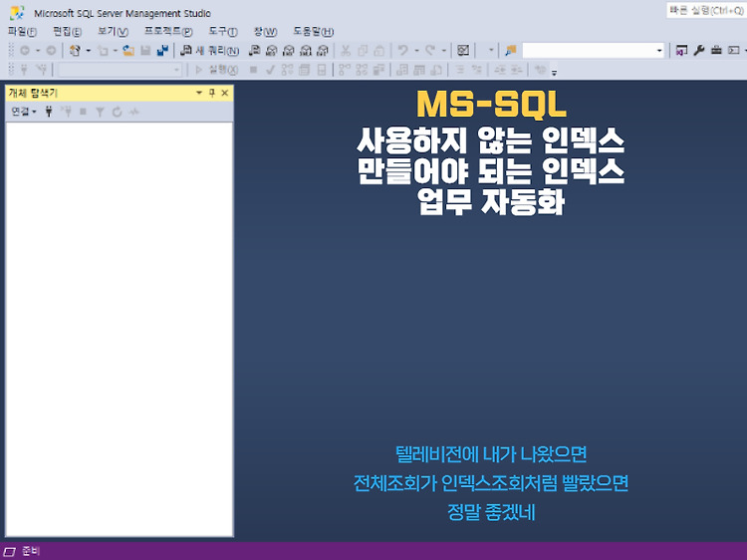Click the Copy icon in the toolbar
Screen dimensions: 747x560
pyautogui.click(x=363, y=50)
